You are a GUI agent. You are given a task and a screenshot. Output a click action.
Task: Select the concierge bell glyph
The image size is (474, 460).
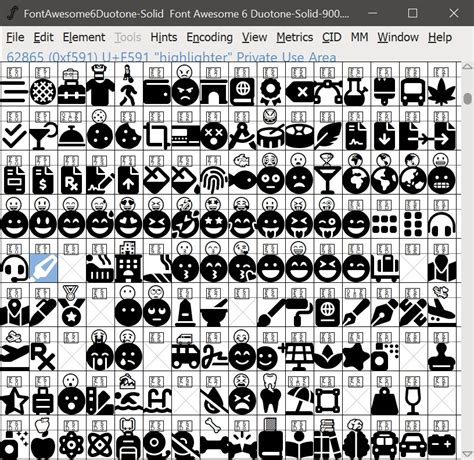tap(72, 136)
